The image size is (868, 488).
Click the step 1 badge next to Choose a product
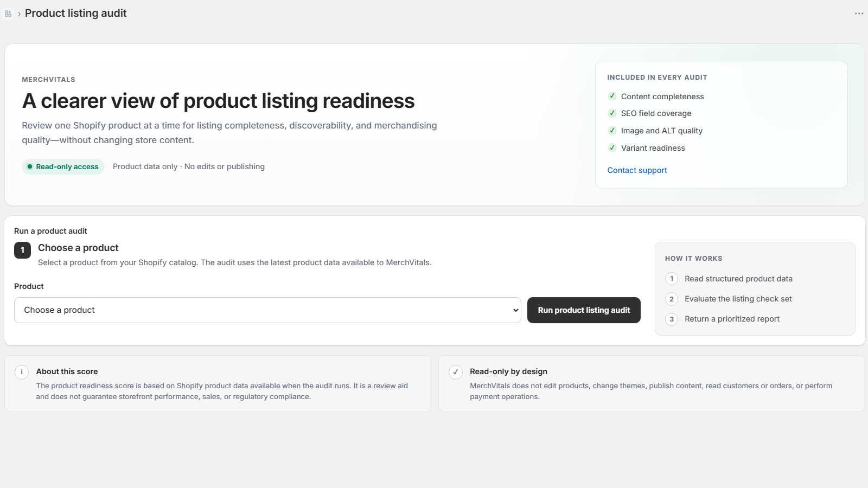(22, 250)
